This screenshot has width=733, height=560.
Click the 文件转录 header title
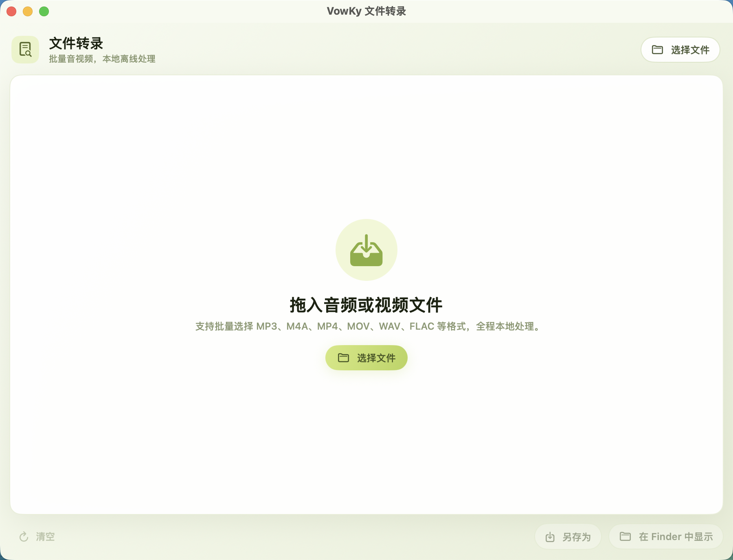tap(76, 43)
